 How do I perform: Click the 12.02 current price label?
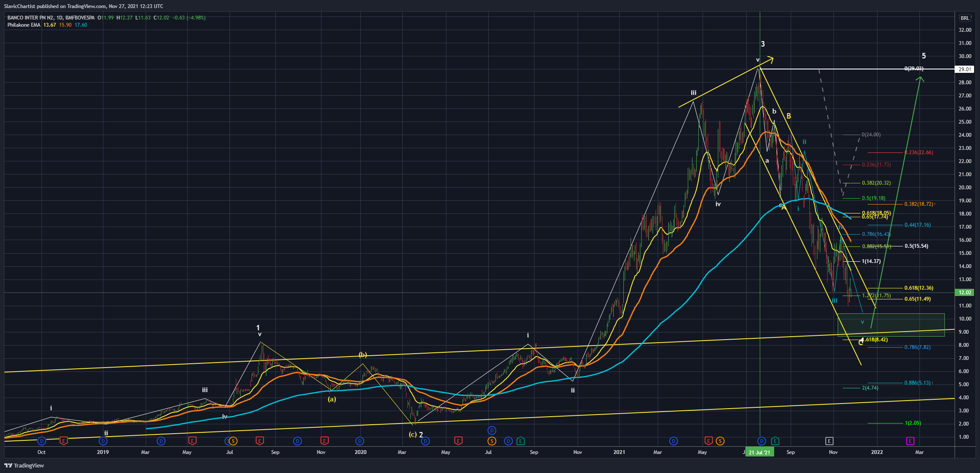(x=965, y=293)
